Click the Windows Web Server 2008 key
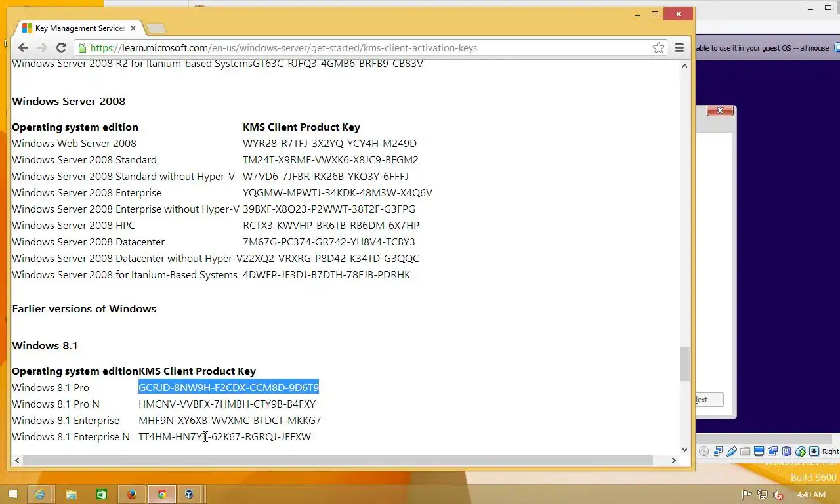 tap(329, 143)
